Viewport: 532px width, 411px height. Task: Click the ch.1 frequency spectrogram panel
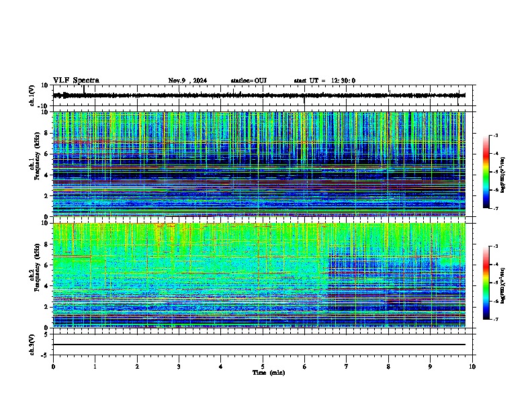coord(259,164)
